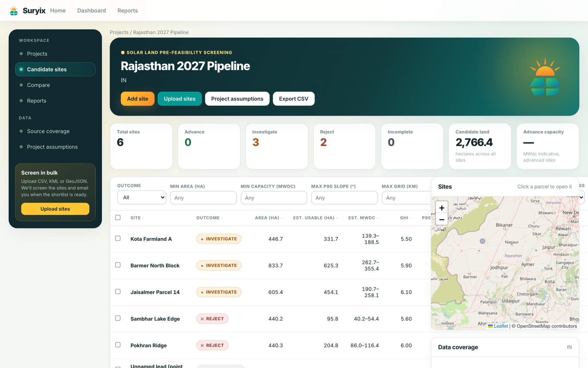Export the sites as CSV
Viewport: 588px width, 368px height.
[x=294, y=99]
